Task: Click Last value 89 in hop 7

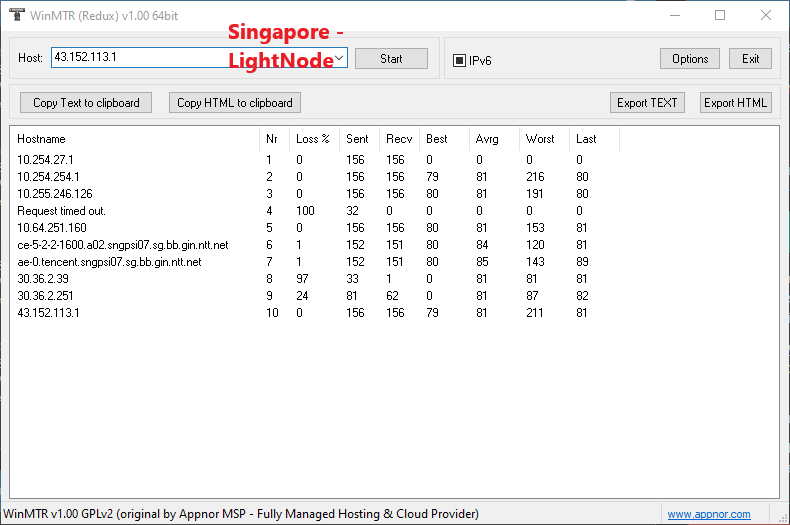Action: point(582,262)
